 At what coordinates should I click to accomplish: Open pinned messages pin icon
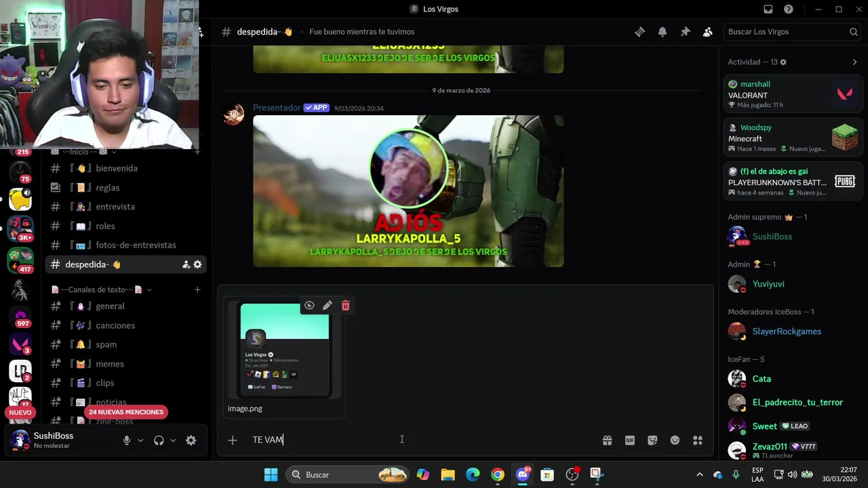click(x=685, y=32)
